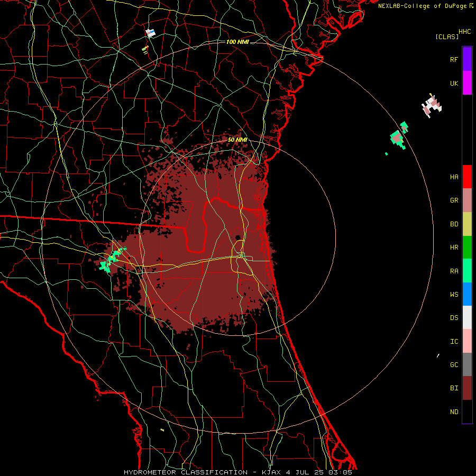The width and height of the screenshot is (476, 476).
Task: Click the 4 JUL 25 date text
Action: point(304,472)
